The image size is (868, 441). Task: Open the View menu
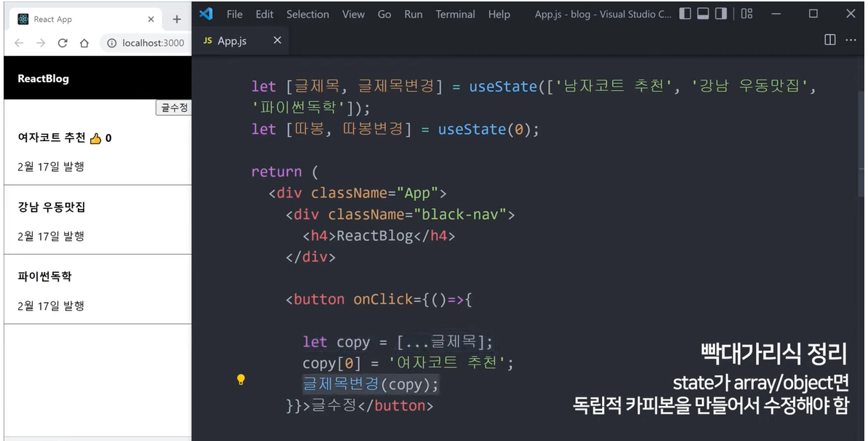point(353,15)
